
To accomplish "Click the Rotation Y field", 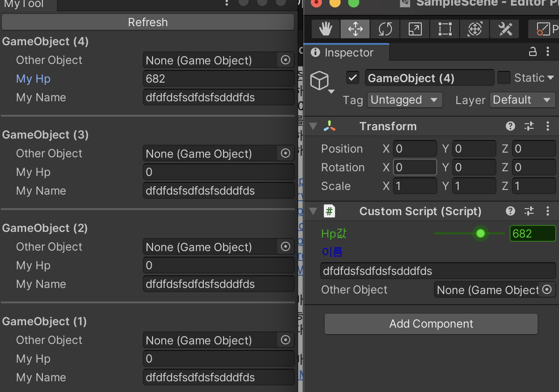I will (474, 167).
